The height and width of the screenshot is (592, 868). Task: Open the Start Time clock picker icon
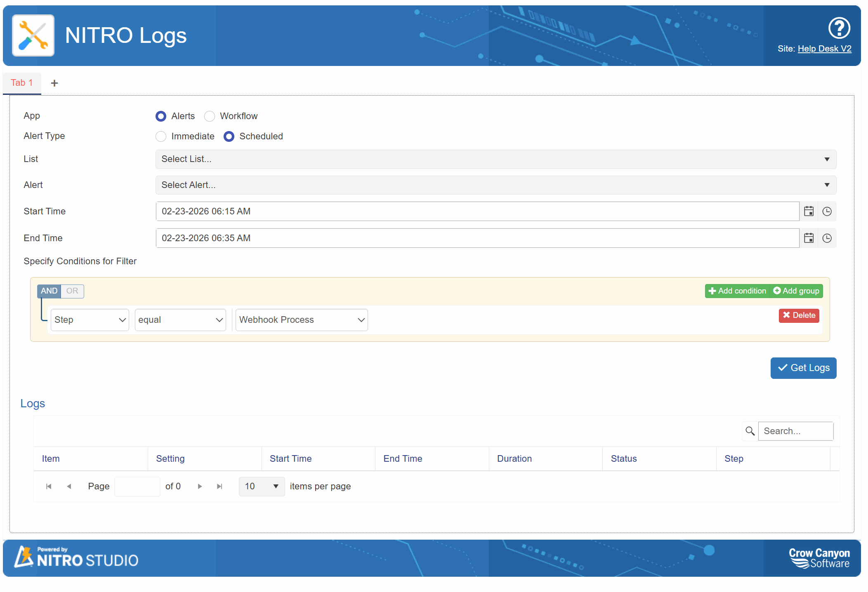(x=827, y=211)
